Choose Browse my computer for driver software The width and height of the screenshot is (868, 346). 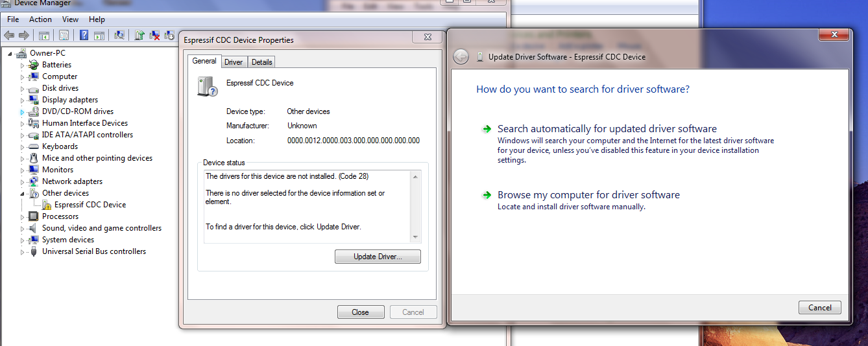click(588, 195)
